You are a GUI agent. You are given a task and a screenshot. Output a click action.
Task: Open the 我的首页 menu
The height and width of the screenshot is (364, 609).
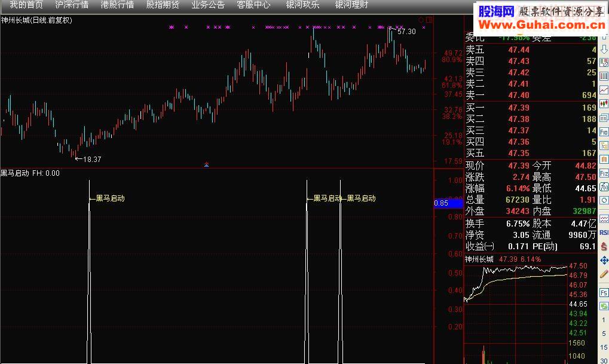point(26,5)
